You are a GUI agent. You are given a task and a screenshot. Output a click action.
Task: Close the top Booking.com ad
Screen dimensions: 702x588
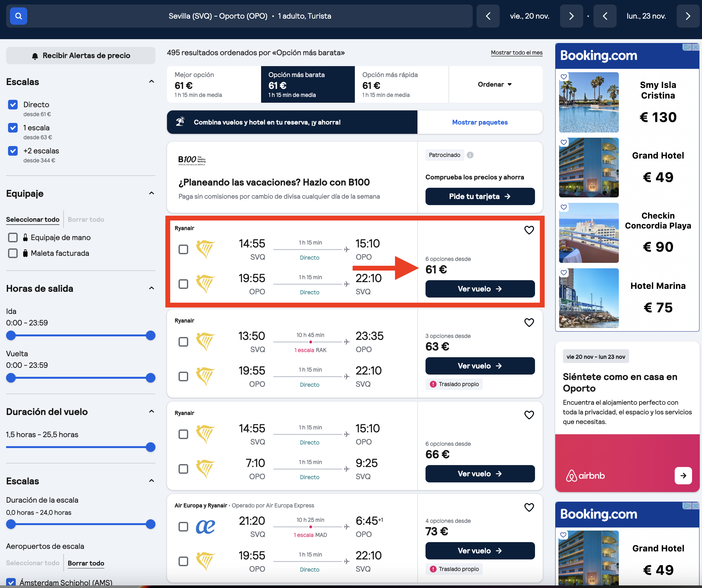pos(696,47)
